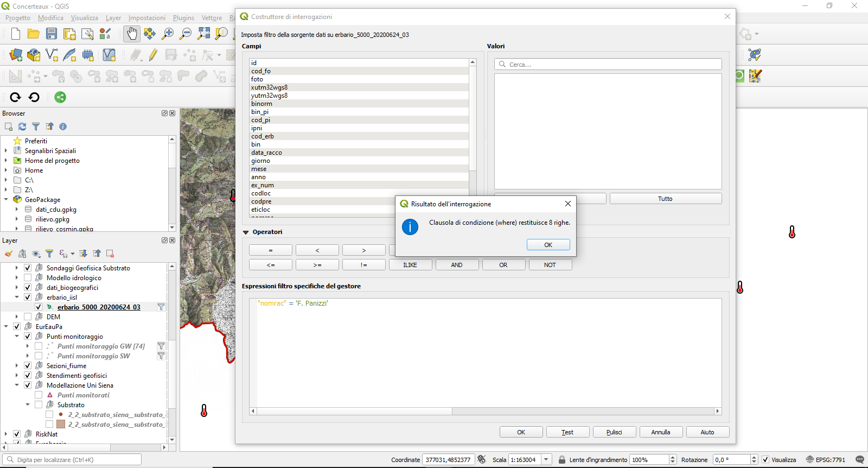This screenshot has width=868, height=468.
Task: Click the Remove Layer icon in Layer panel
Action: (x=110, y=254)
